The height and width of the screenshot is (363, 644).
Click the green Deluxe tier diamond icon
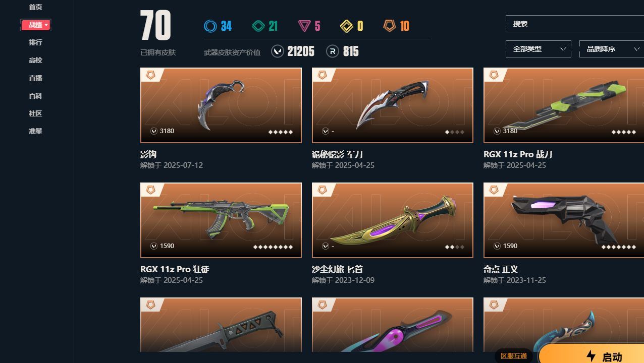(x=258, y=26)
